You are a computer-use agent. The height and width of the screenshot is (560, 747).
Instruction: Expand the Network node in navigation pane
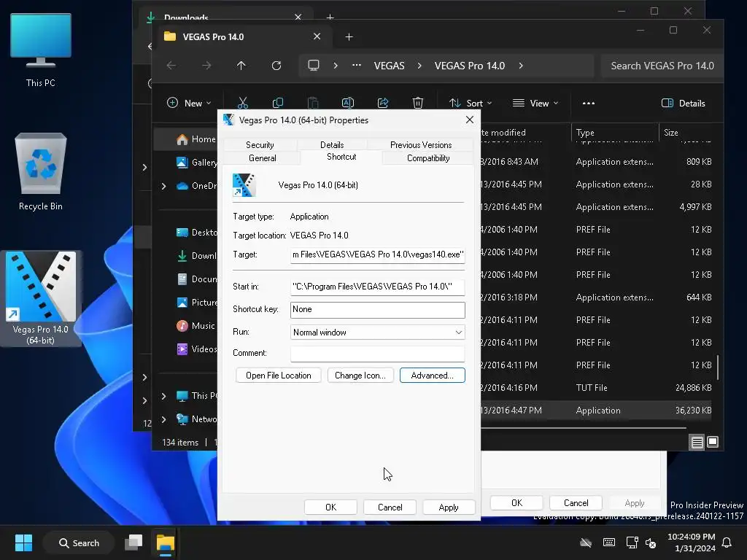point(164,419)
